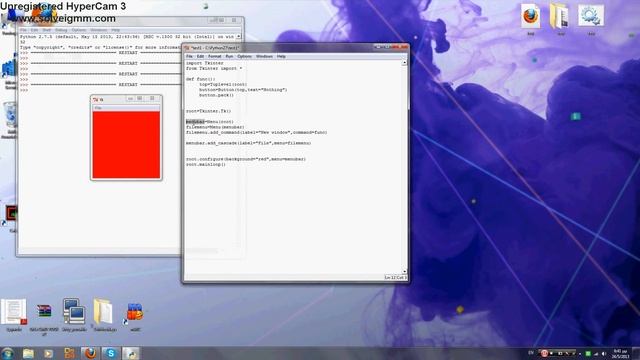Open the gear settings file on the desktop
The height and width of the screenshot is (360, 640).
tap(591, 16)
